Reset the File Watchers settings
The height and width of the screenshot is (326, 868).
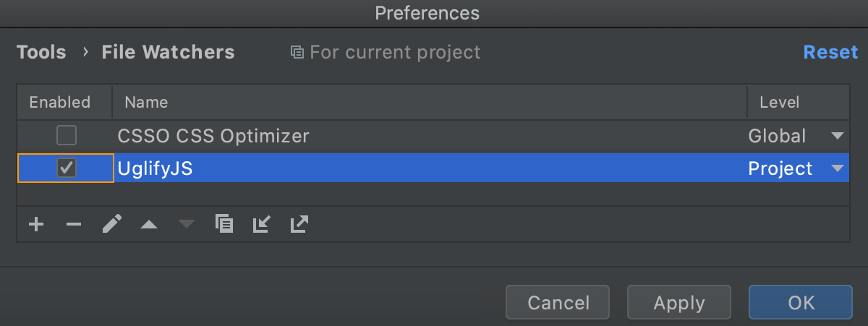pos(830,53)
